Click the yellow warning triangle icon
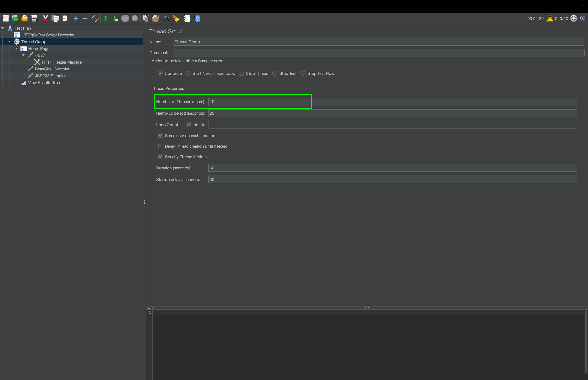 click(x=550, y=19)
